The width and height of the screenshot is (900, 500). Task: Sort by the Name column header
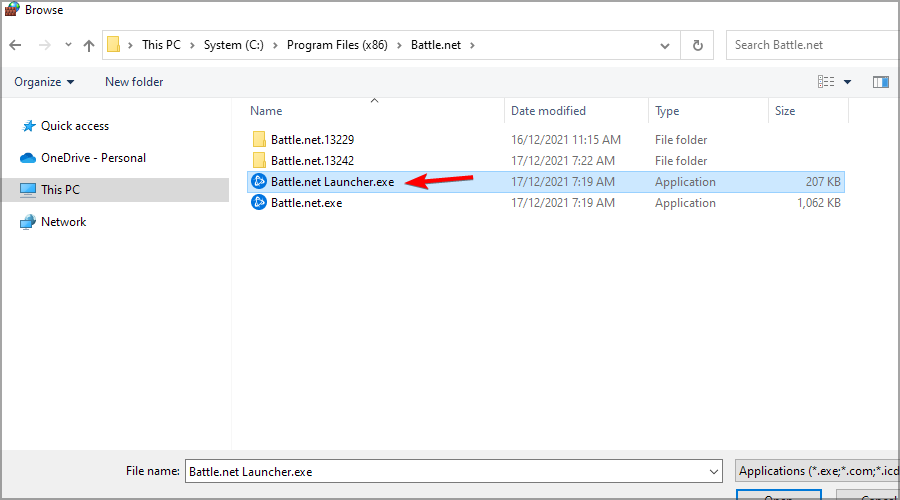[266, 111]
